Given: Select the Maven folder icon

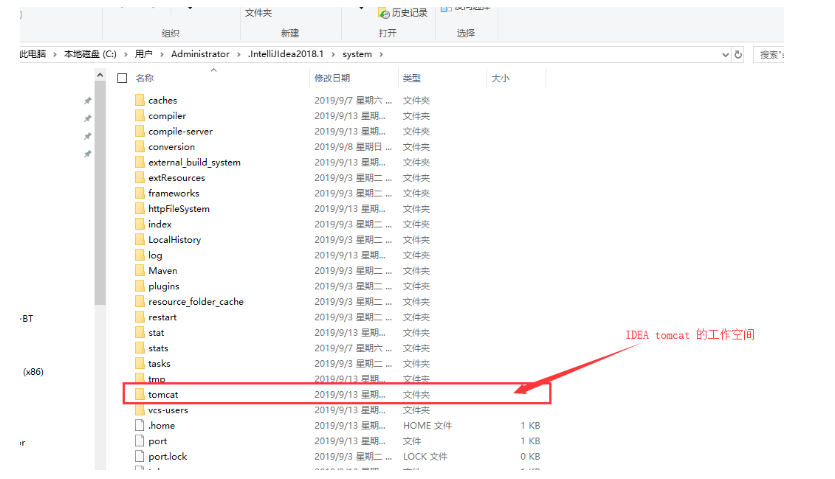Looking at the screenshot, I should [140, 270].
